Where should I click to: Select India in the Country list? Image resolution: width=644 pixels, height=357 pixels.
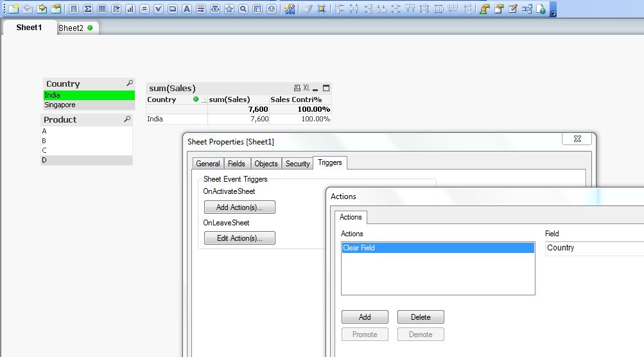point(89,95)
